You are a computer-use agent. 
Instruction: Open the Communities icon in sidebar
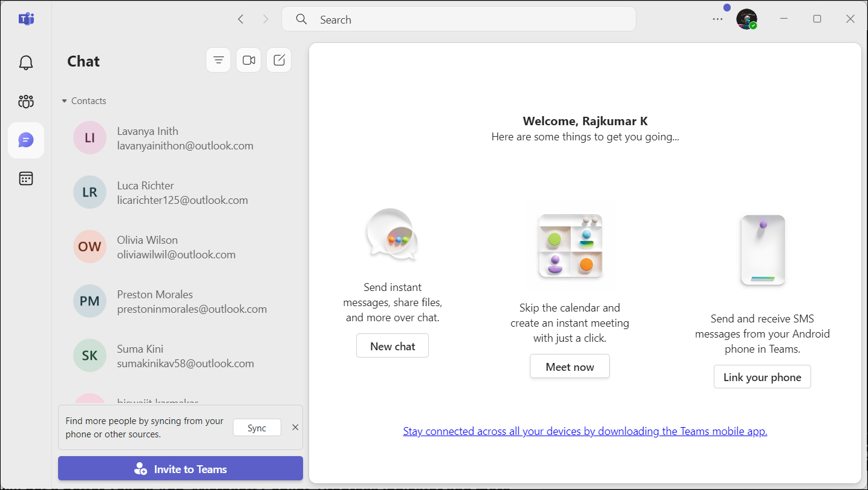click(x=26, y=101)
